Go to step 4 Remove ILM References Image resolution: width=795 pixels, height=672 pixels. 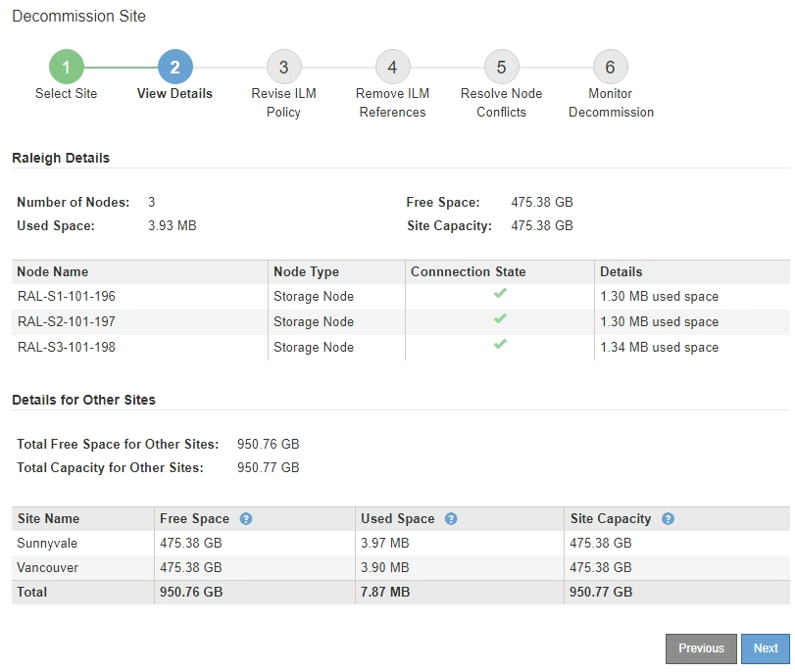point(392,68)
